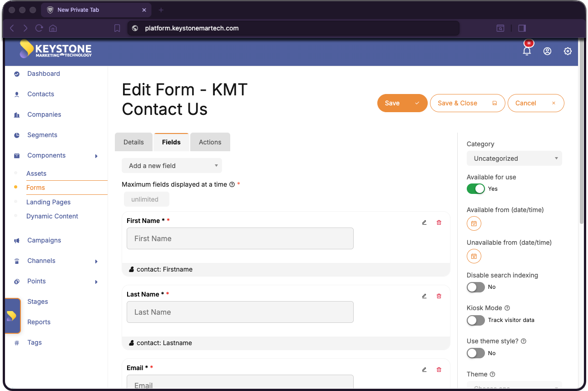Click Theme help icon
Viewport: 588px width, 391px height.
point(492,374)
